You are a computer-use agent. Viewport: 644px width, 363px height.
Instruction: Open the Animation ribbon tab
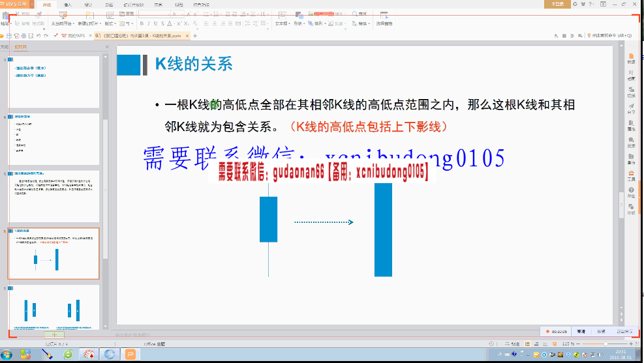point(109,5)
